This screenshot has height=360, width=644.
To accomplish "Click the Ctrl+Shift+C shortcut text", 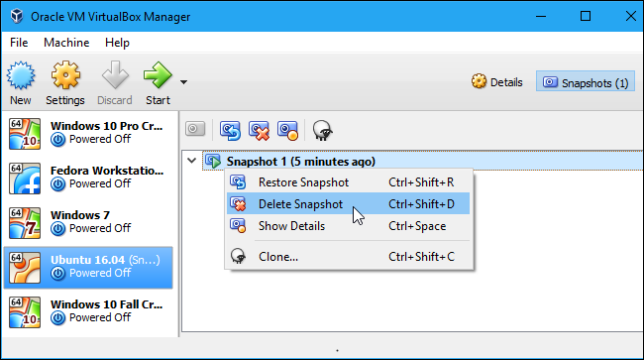I will (x=421, y=257).
